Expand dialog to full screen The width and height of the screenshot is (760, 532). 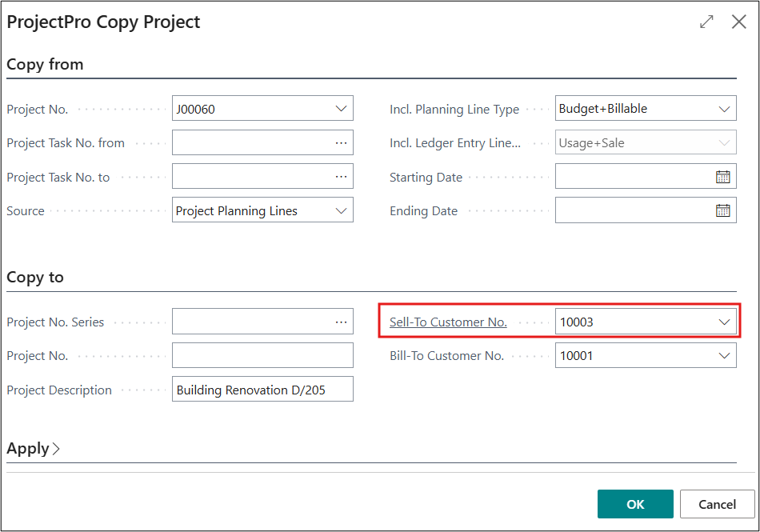tap(706, 22)
